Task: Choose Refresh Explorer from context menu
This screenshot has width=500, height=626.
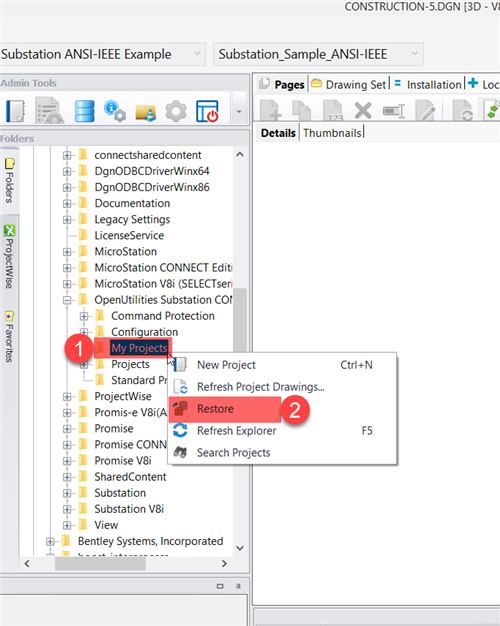Action: coord(282,431)
